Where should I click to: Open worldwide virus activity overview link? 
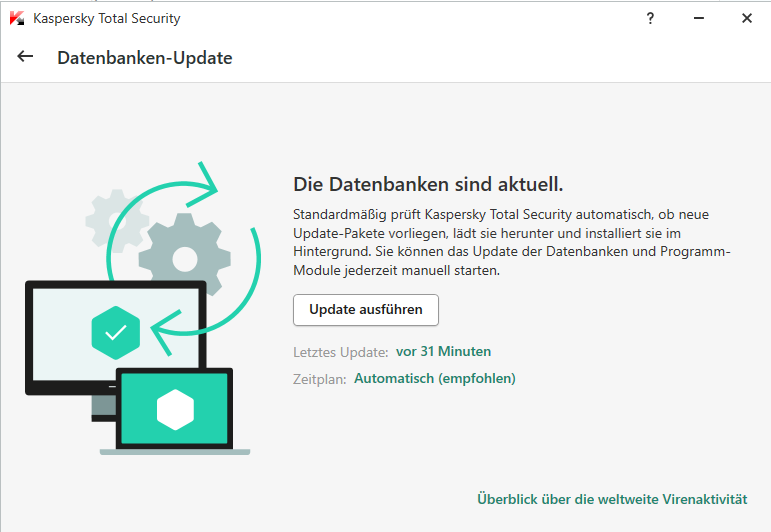[x=612, y=499]
